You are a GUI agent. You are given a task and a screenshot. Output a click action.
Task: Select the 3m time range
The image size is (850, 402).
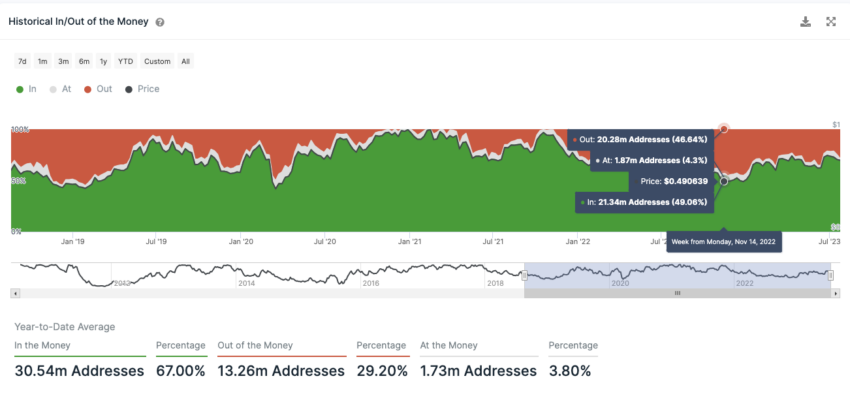click(x=63, y=61)
